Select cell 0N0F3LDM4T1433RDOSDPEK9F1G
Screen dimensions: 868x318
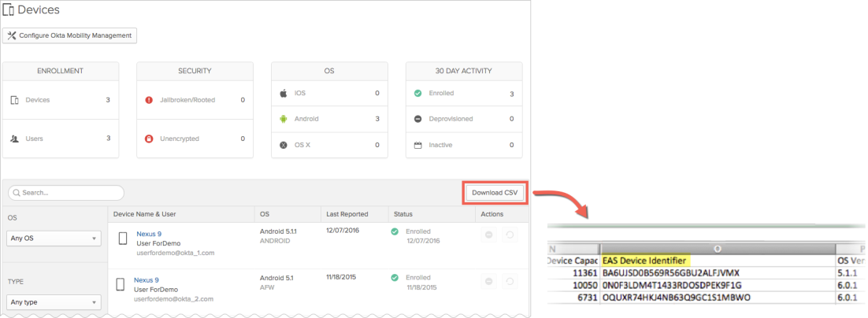[x=718, y=286]
